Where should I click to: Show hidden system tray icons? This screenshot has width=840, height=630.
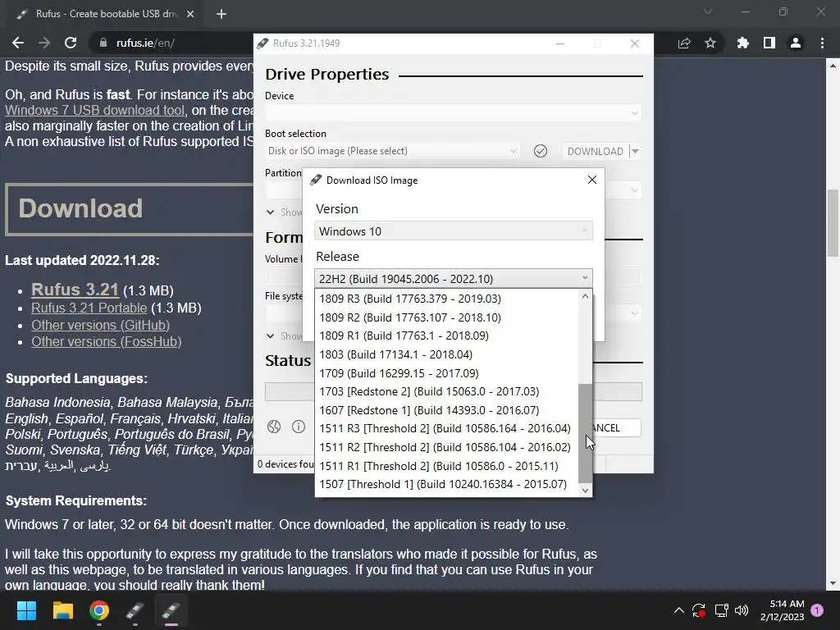click(678, 610)
